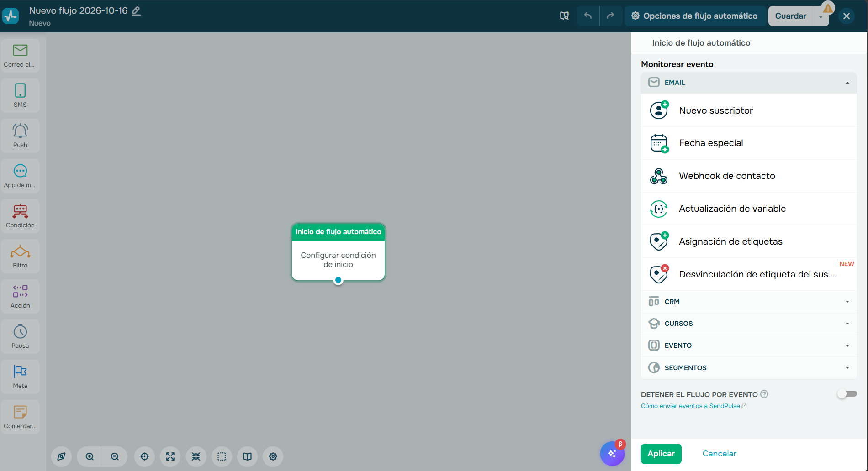Click the zoom out magnifier icon
868x471 pixels.
(115, 456)
